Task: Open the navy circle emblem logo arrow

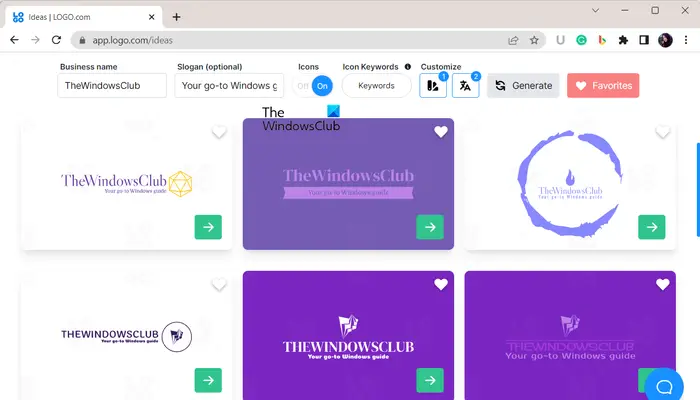Action: [208, 380]
